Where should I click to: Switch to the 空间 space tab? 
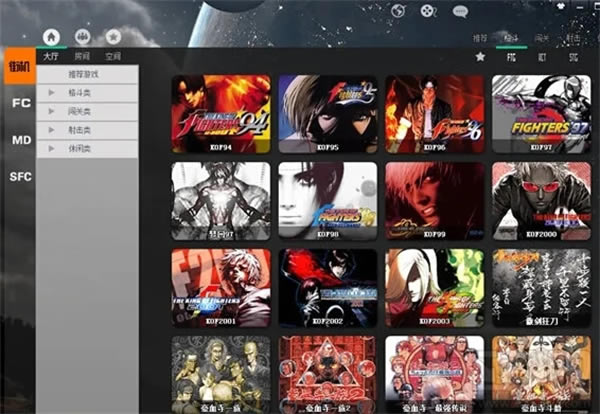[112, 57]
